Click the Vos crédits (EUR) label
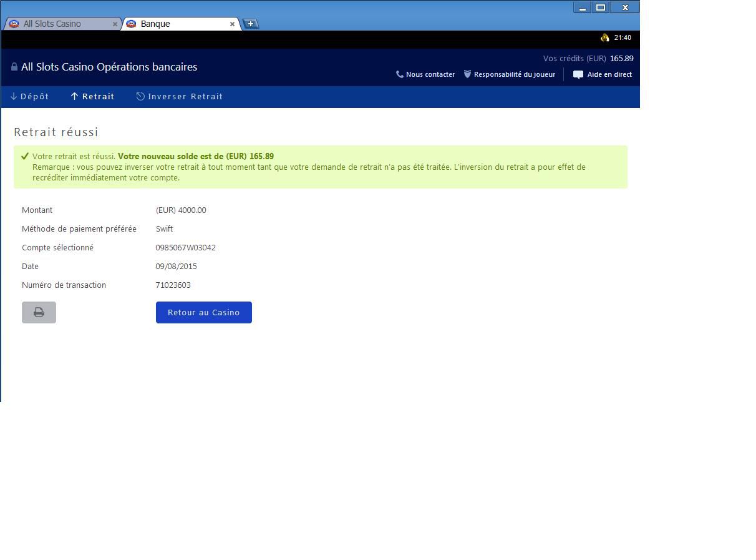756x560 pixels. point(574,58)
